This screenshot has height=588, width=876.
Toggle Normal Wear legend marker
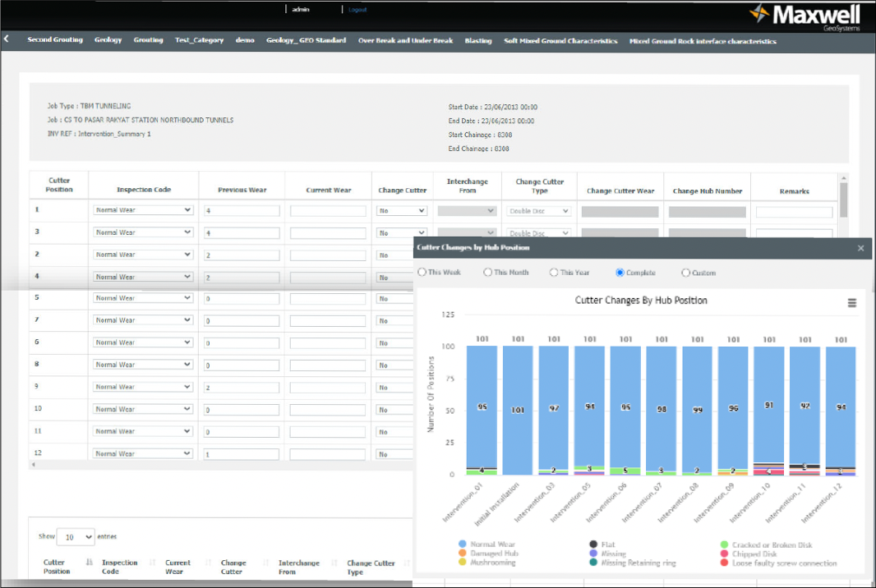click(x=462, y=544)
